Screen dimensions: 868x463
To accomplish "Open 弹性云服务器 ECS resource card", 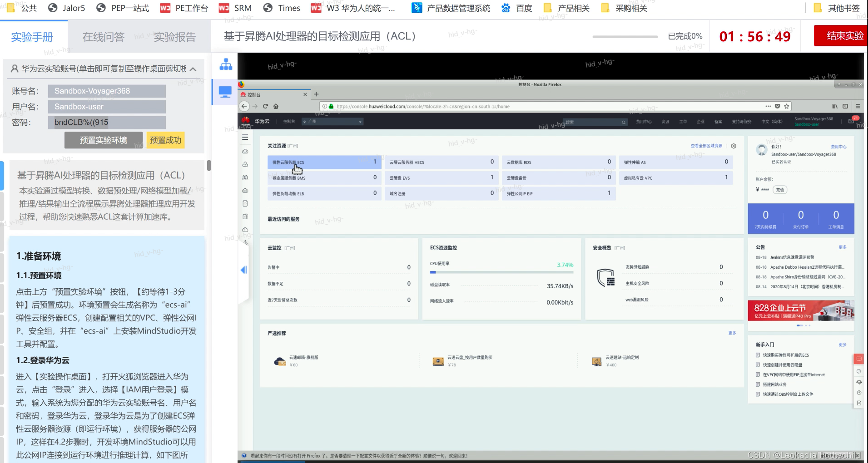I will 324,162.
